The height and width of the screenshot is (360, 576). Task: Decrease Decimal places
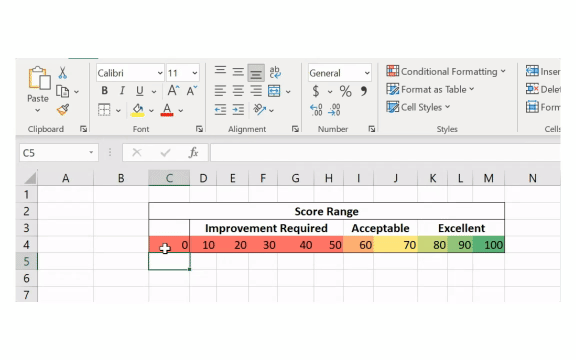click(334, 110)
